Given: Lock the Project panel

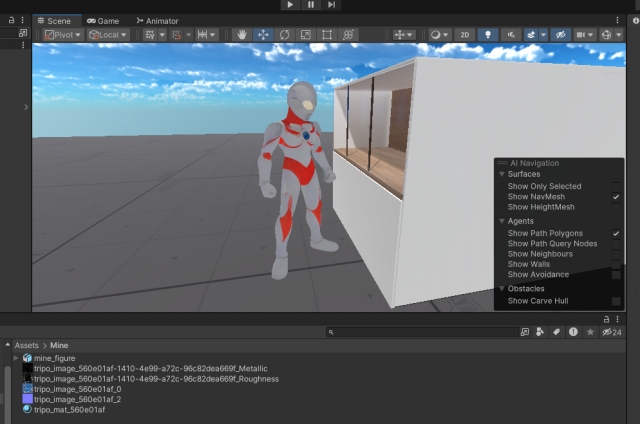Looking at the screenshot, I should pyautogui.click(x=607, y=319).
